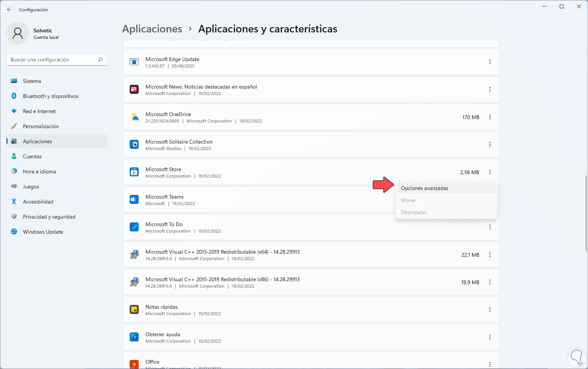Click the Buscar una configuración search field

coord(53,60)
